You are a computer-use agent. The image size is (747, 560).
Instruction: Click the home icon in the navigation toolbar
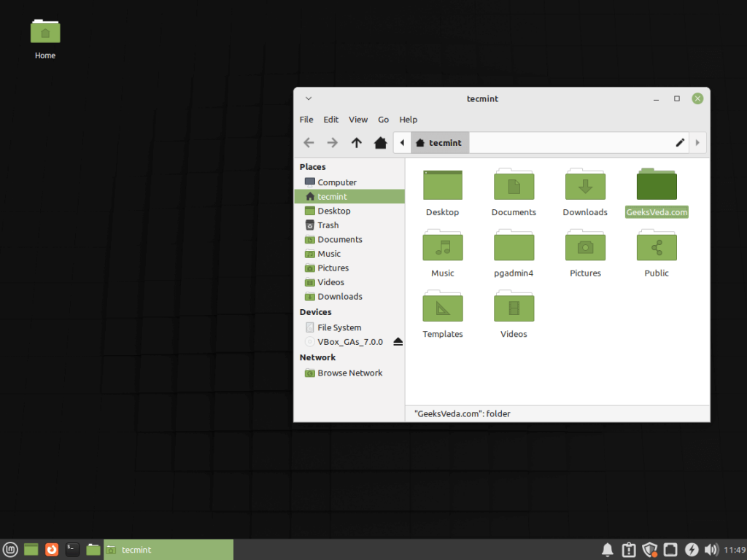coord(380,142)
